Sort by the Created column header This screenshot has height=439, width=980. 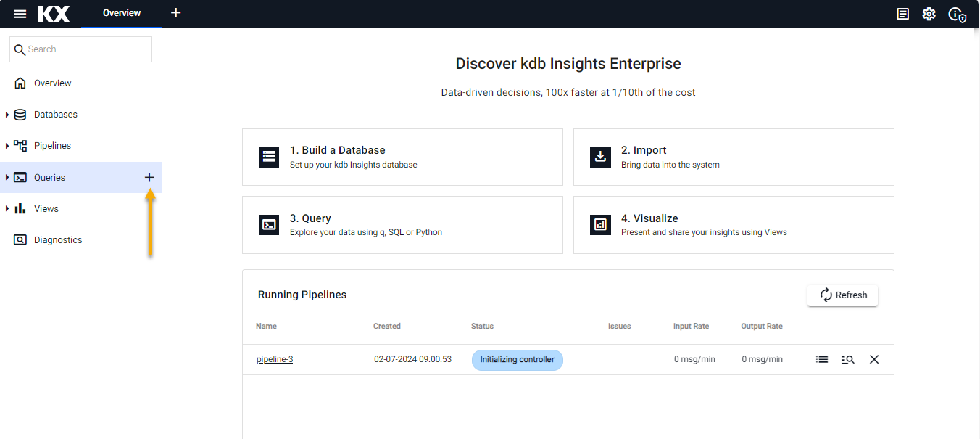[x=387, y=327]
